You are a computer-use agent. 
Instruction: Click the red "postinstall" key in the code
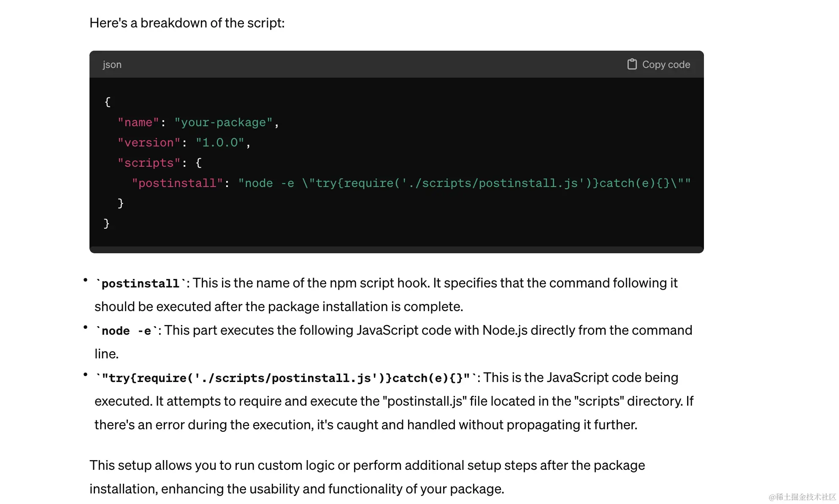click(x=177, y=183)
